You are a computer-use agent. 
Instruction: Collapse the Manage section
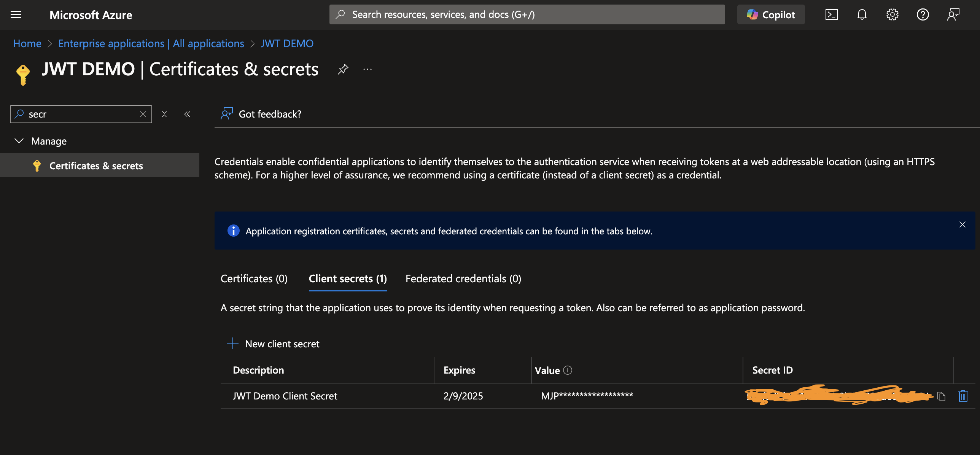(19, 141)
